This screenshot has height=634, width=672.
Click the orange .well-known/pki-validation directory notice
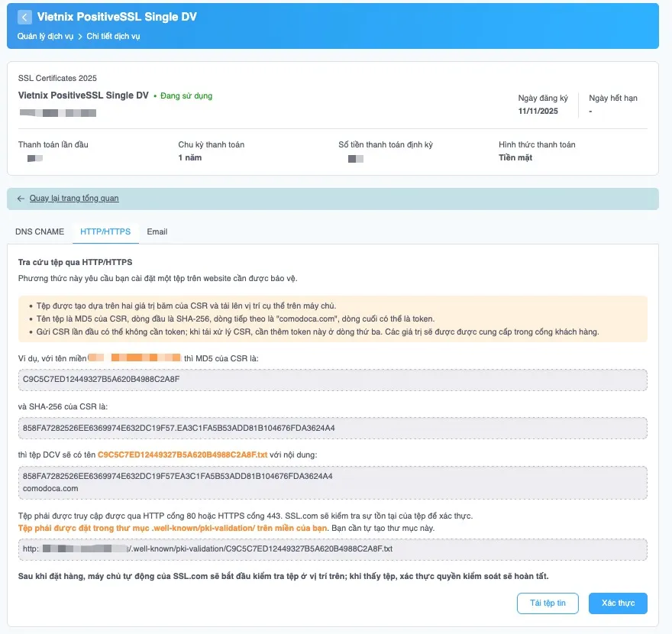(173, 529)
